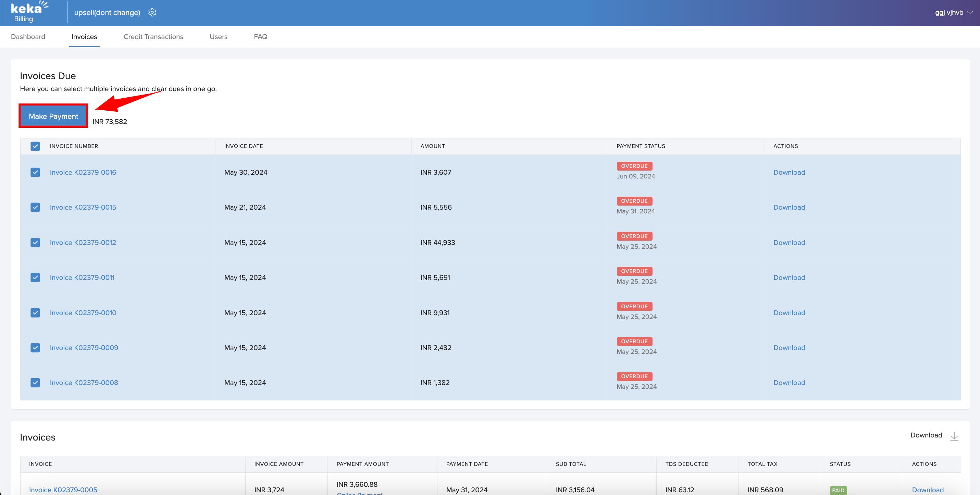The height and width of the screenshot is (495, 980).
Task: Uncheck Invoice K02379-0012 checkbox
Action: [35, 243]
